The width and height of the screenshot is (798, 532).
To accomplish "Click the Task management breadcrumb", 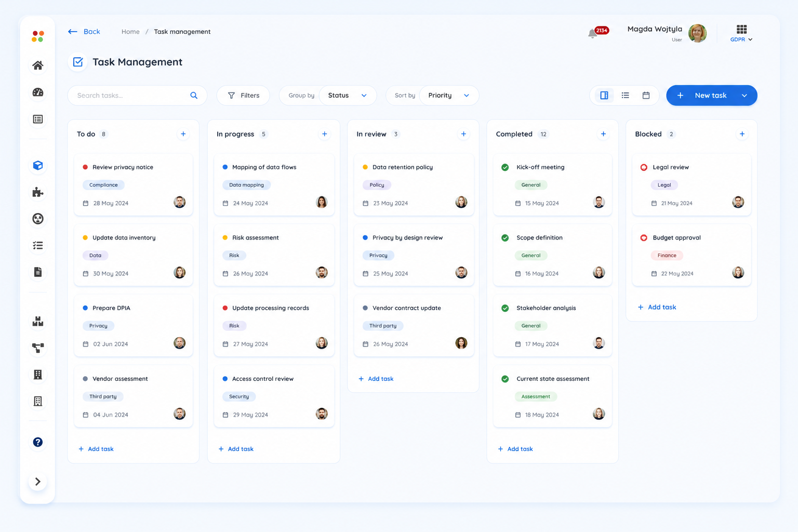I will coord(182,32).
